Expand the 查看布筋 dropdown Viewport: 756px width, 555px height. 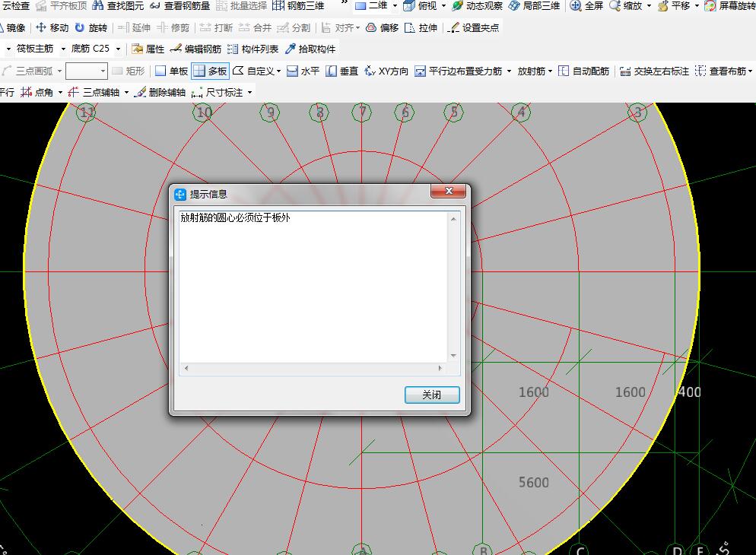(x=750, y=71)
